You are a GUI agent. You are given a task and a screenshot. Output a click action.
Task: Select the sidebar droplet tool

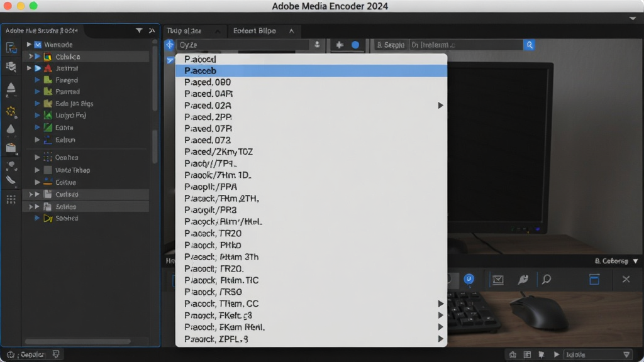click(11, 129)
